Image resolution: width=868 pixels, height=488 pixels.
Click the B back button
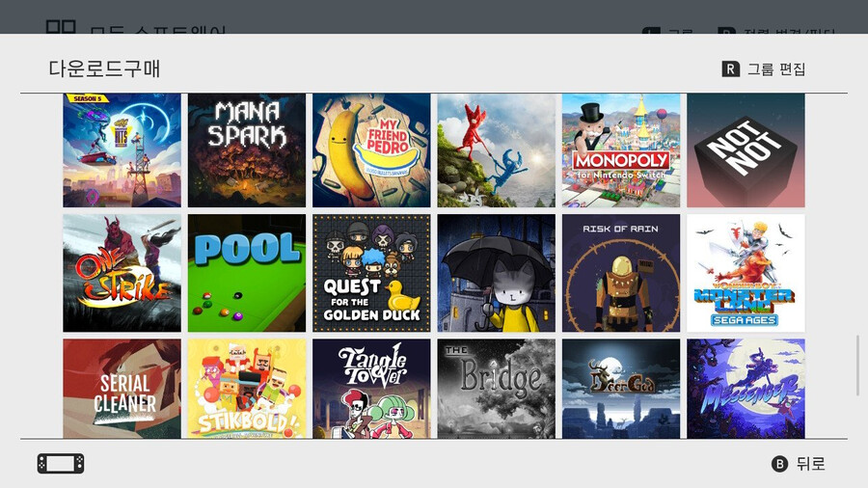[799, 464]
